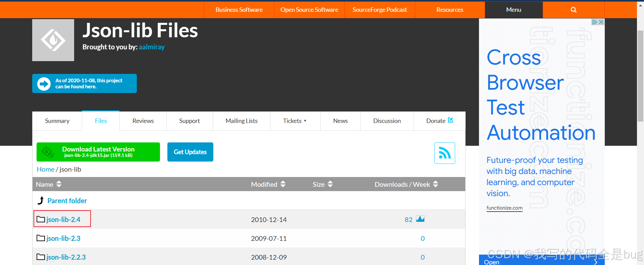This screenshot has height=265, width=644.
Task: Click the Get Updates button
Action: click(190, 152)
